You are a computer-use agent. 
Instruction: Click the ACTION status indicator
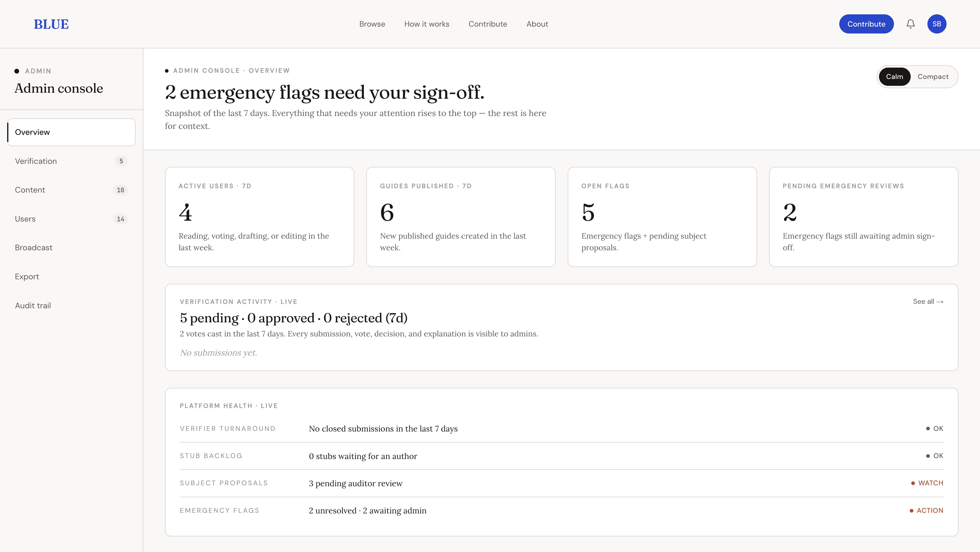(x=926, y=510)
